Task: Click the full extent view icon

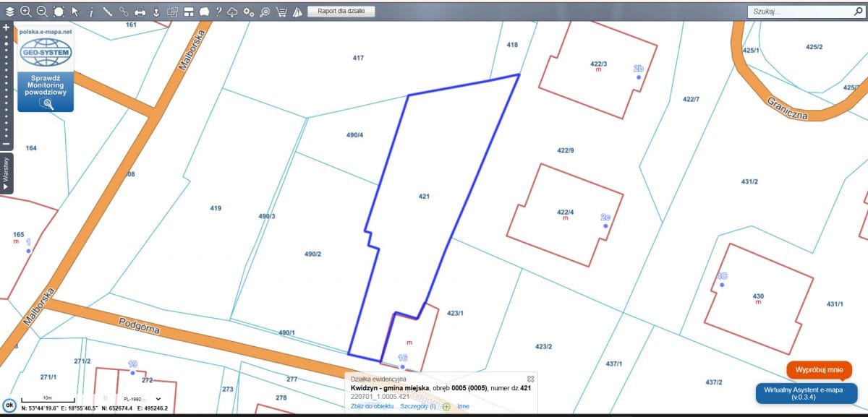Action: point(58,12)
